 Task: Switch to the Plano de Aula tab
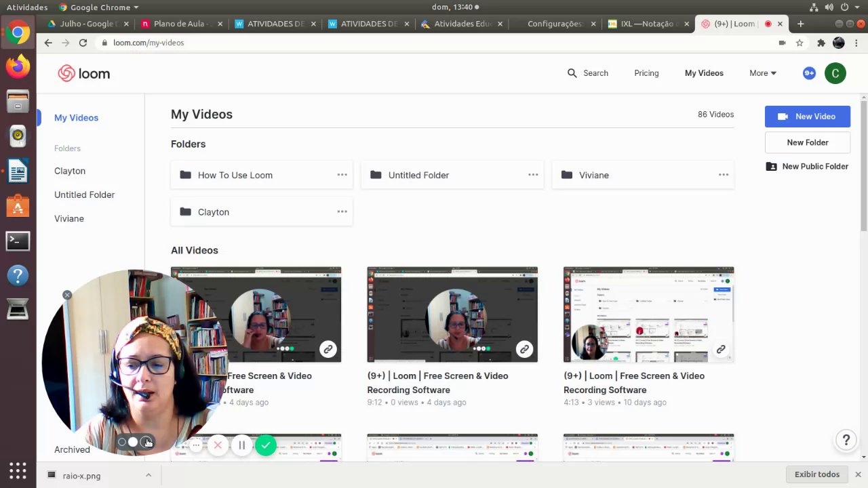point(182,24)
